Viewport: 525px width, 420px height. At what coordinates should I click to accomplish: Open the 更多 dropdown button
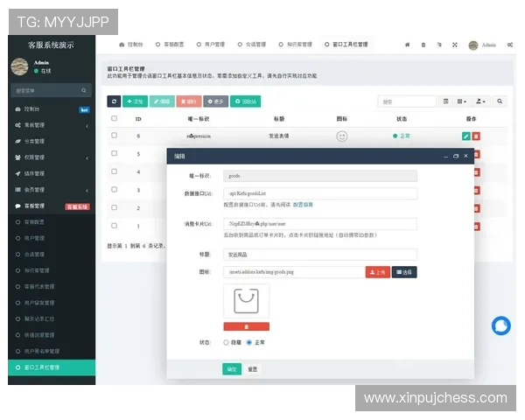215,101
